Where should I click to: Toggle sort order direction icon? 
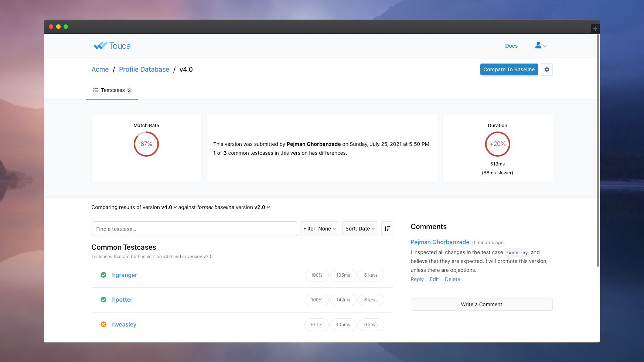387,229
